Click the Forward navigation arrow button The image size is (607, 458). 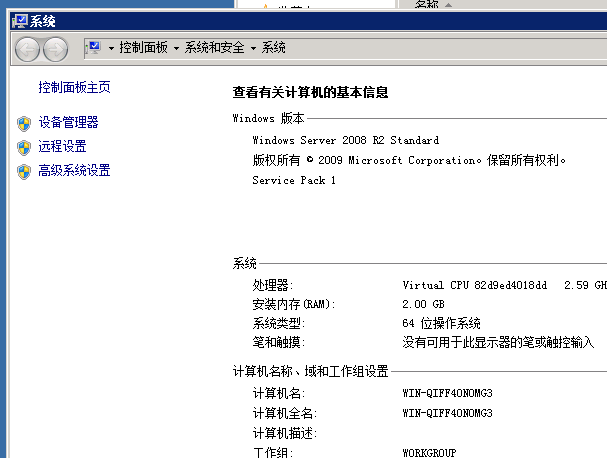click(55, 49)
